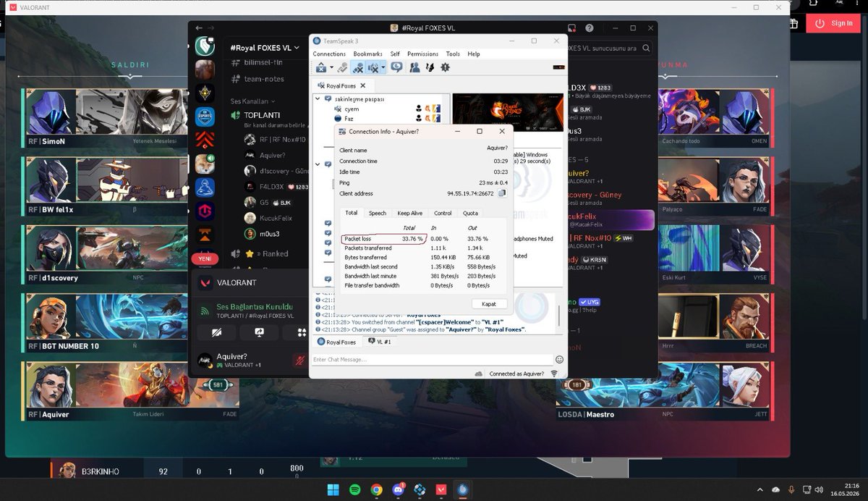The width and height of the screenshot is (868, 501).
Task: Switch to Keep Alive tab
Action: point(410,213)
